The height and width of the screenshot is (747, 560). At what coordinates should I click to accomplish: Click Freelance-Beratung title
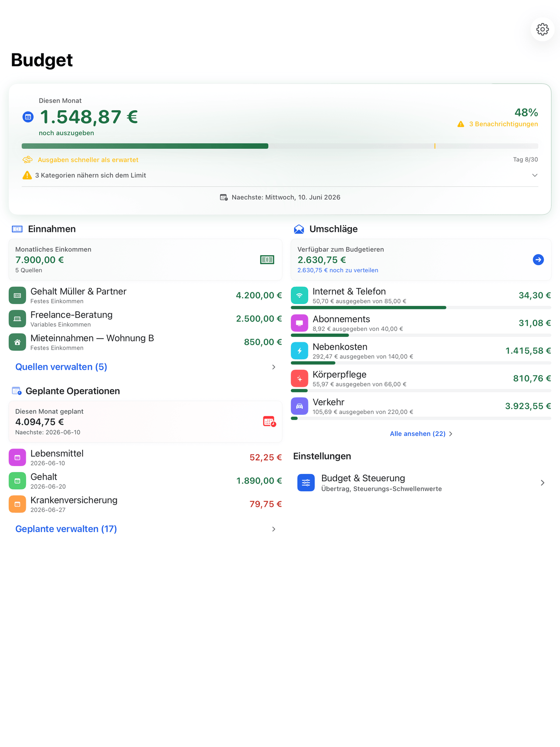pos(71,315)
